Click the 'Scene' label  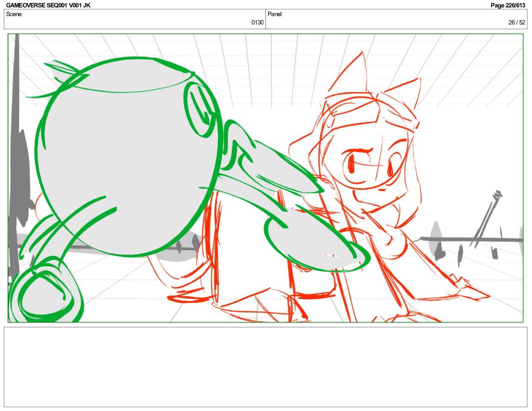pos(14,14)
